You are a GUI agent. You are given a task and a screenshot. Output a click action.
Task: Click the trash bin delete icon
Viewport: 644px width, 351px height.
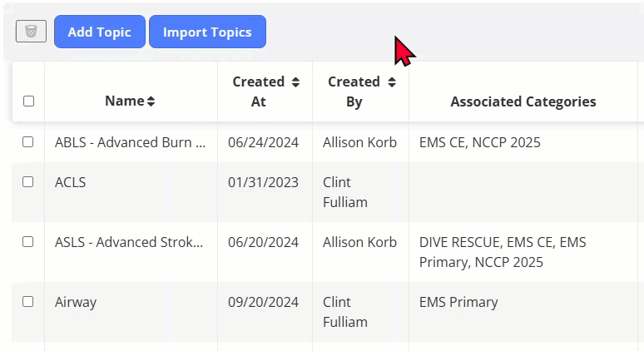tap(32, 32)
